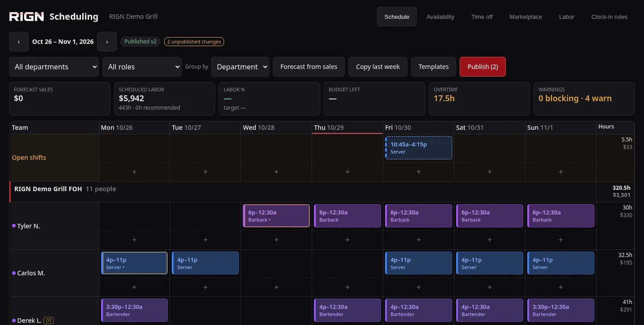Open Derek L.'s Thursday Bartender shift
This screenshot has width=644, height=325.
[347, 310]
